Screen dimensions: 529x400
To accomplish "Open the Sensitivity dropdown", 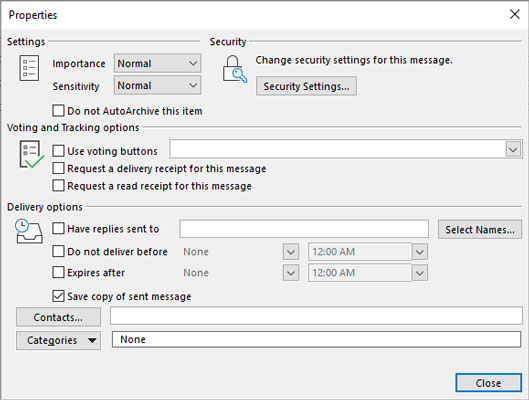I will tap(158, 85).
